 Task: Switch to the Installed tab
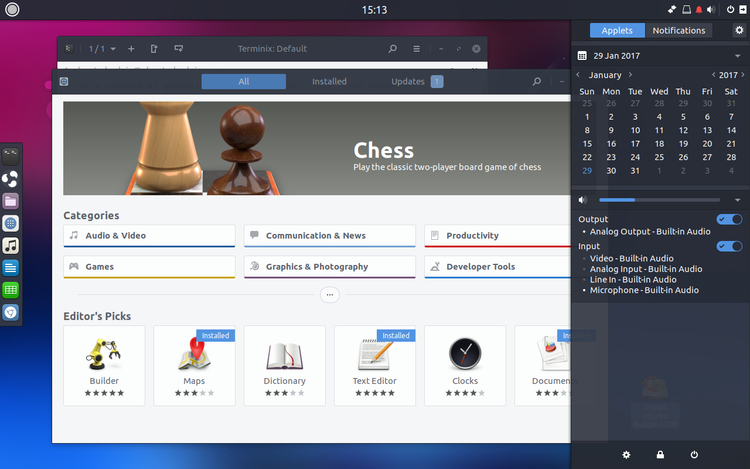pyautogui.click(x=329, y=82)
